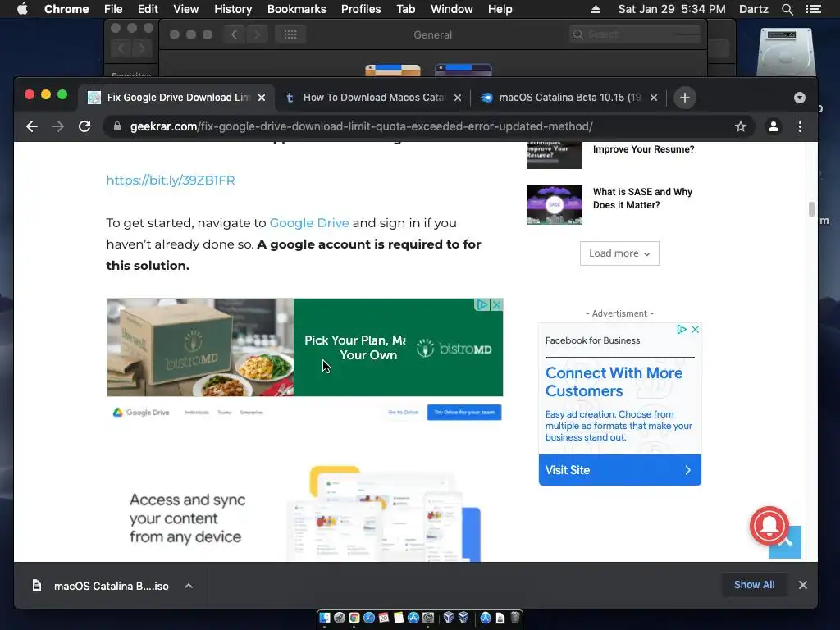The image size is (840, 630).
Task: Close the macOS Catalina Beta 10.15 tab
Action: point(654,98)
